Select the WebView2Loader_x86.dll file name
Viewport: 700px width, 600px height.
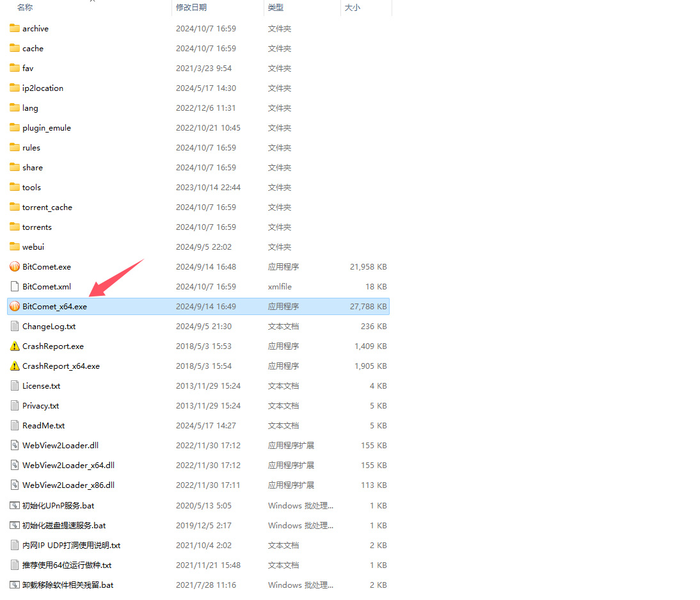(x=68, y=485)
